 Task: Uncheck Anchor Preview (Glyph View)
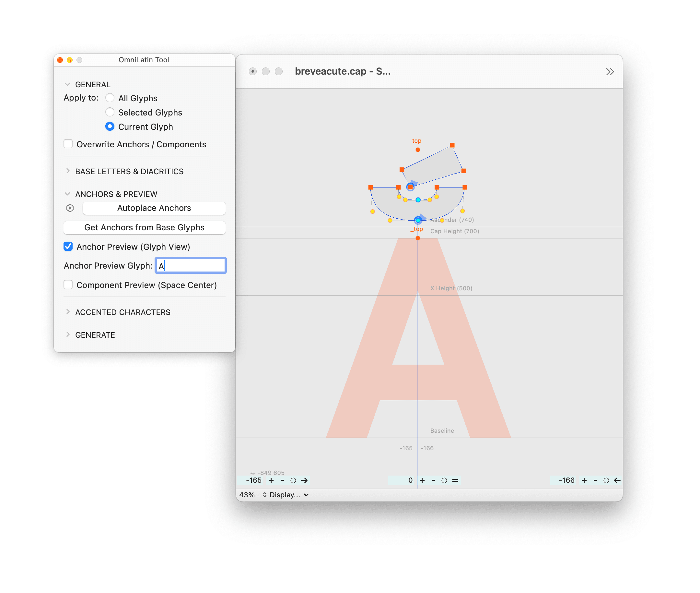[x=68, y=247]
